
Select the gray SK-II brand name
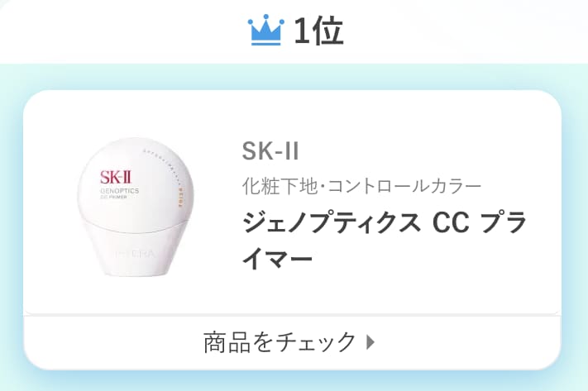[x=270, y=151]
